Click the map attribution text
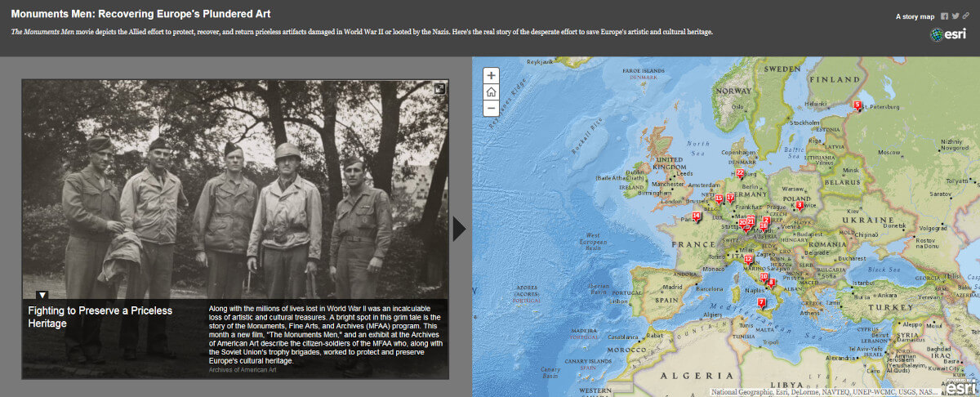Image resolution: width=980 pixels, height=397 pixels. pyautogui.click(x=826, y=392)
